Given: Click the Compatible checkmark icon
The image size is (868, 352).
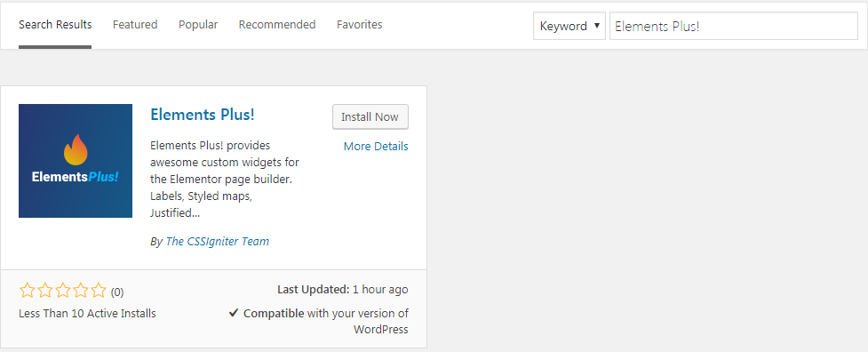Looking at the screenshot, I should click(x=233, y=313).
